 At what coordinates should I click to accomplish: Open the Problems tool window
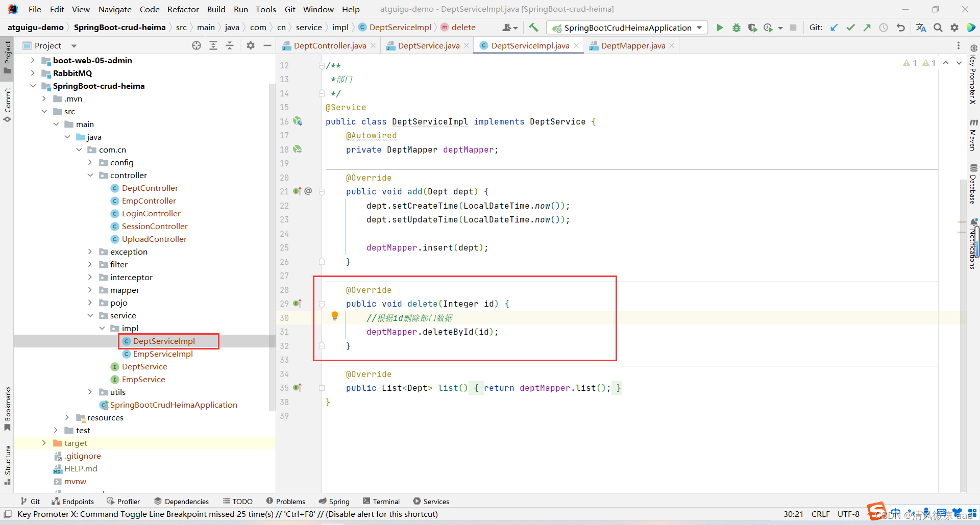pyautogui.click(x=285, y=502)
